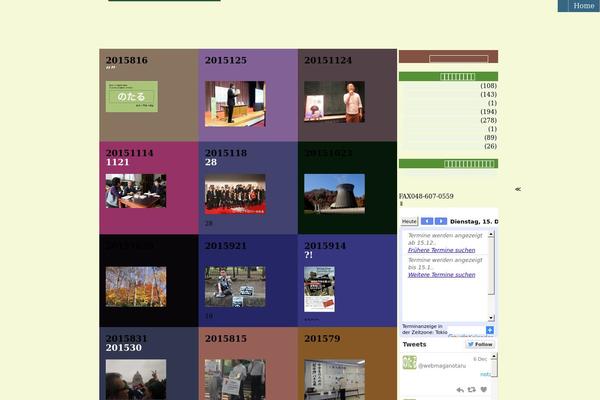This screenshot has width=600, height=400.
Task: Click the calendar scroll down arrow
Action: coord(491,318)
